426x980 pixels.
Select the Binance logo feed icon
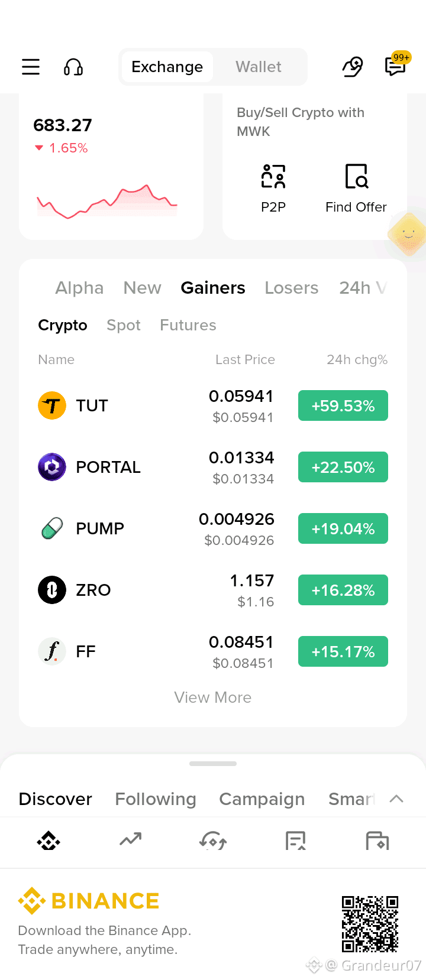[x=49, y=841]
